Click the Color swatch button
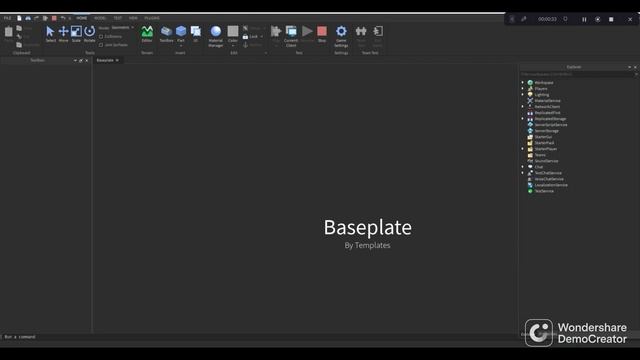This screenshot has width=640, height=360. (x=233, y=31)
